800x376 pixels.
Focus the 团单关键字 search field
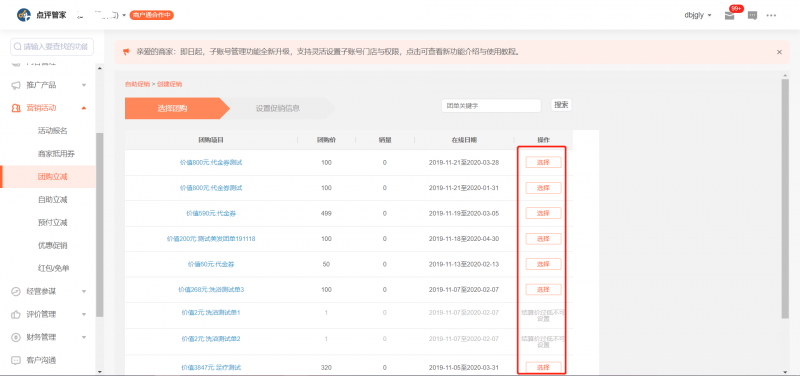[x=491, y=106]
